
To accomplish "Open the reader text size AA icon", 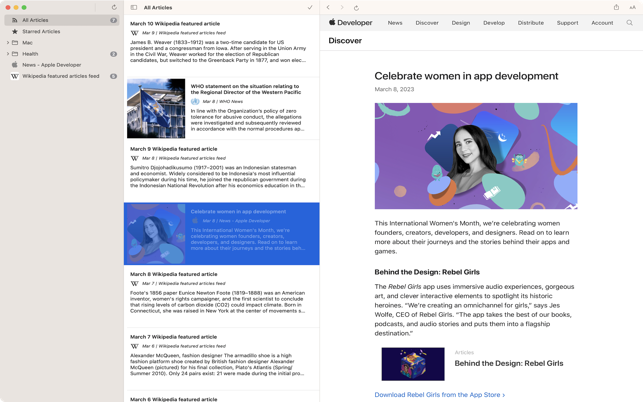I will (x=632, y=7).
